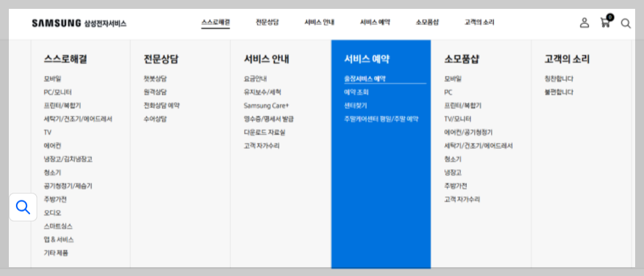The image size is (644, 276).
Task: Open 공기청정기/제습기 under 스스로해결
Action: 68,186
